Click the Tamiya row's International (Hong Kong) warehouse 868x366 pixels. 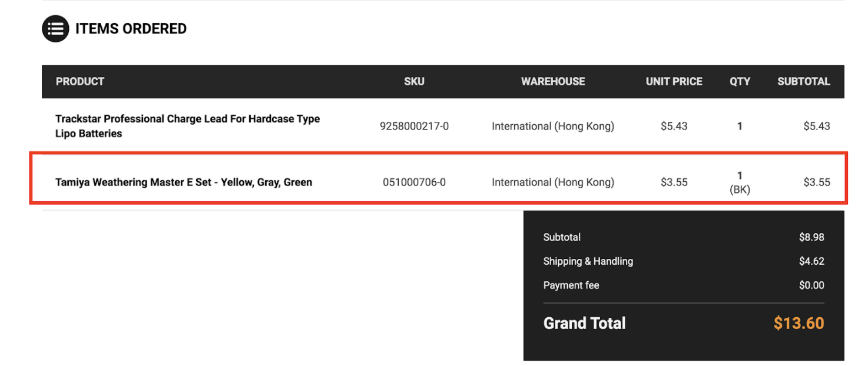(x=553, y=182)
